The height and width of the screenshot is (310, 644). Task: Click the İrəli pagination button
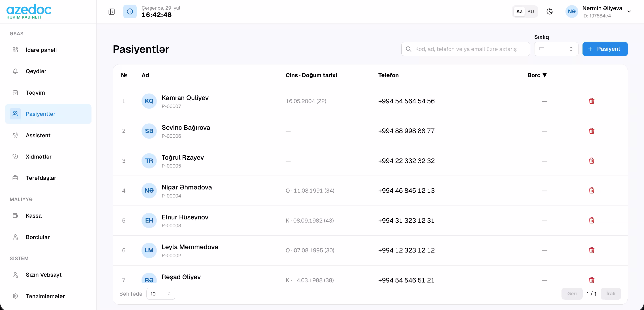click(x=610, y=293)
